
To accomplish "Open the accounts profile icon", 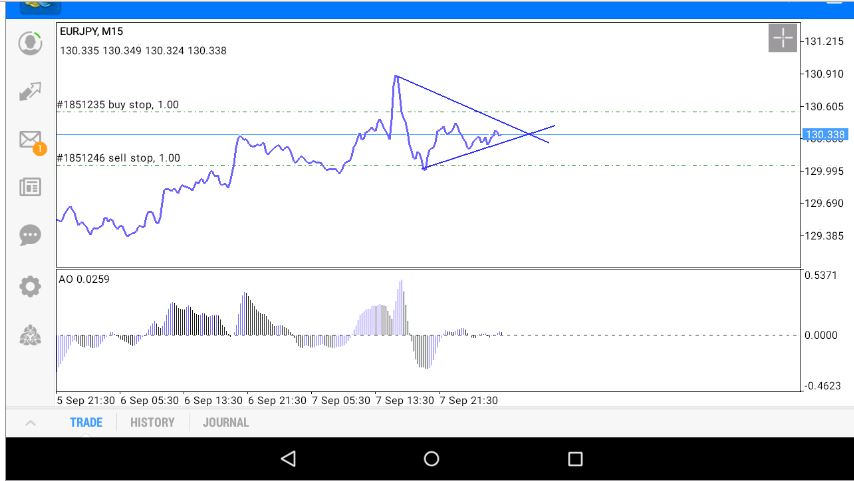I will (x=30, y=43).
